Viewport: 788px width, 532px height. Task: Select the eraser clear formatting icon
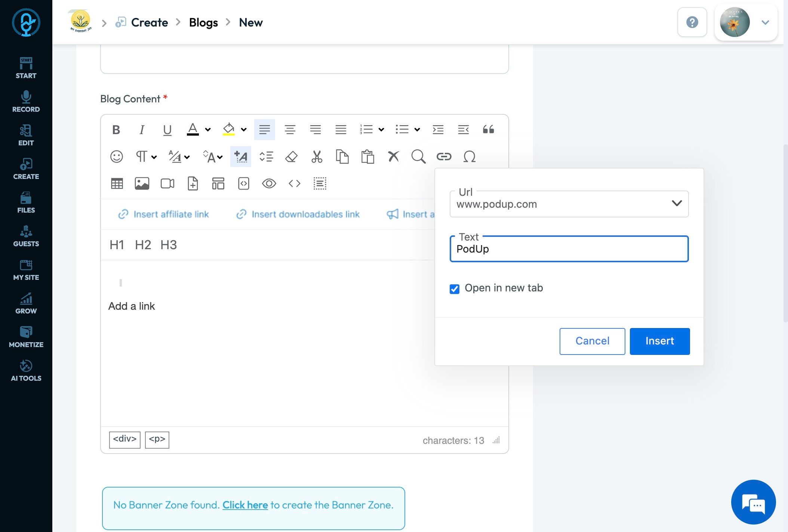pyautogui.click(x=291, y=157)
